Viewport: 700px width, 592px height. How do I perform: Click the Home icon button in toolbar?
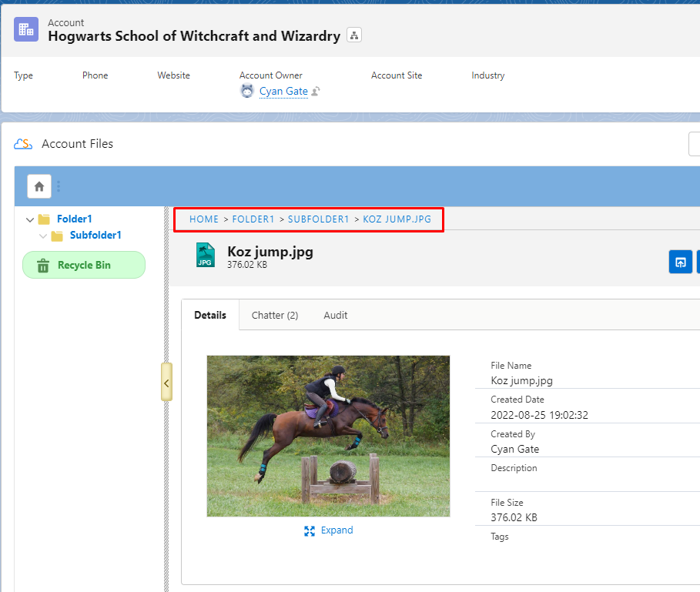point(39,186)
